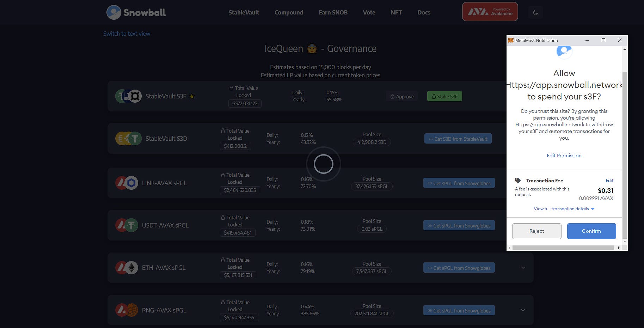Click Edit link for Transaction Fee
Image resolution: width=644 pixels, height=328 pixels.
[x=609, y=180]
